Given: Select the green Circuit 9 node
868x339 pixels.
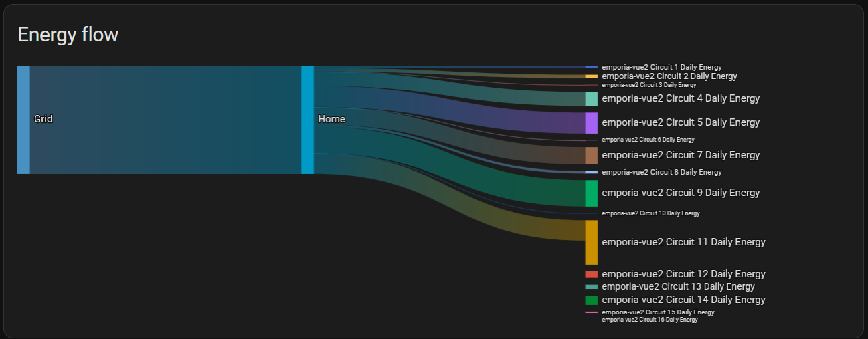Looking at the screenshot, I should 591,193.
